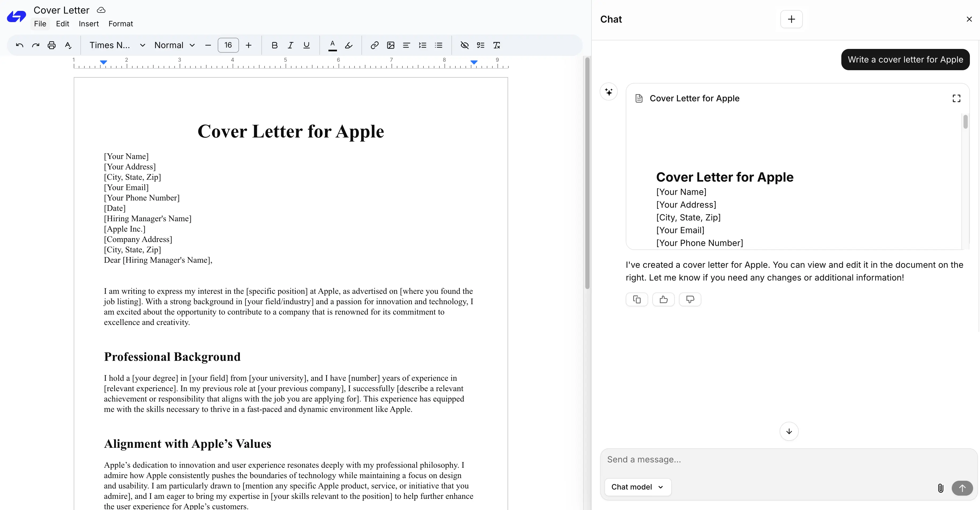Click the chat preview card scrollbar
The width and height of the screenshot is (980, 510).
pos(966,122)
